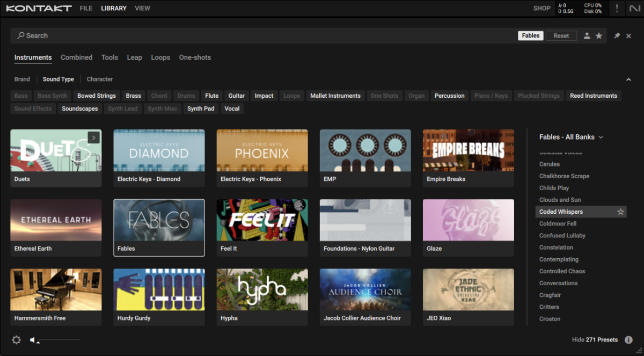
Task: Click the SHOP button
Action: click(x=541, y=8)
